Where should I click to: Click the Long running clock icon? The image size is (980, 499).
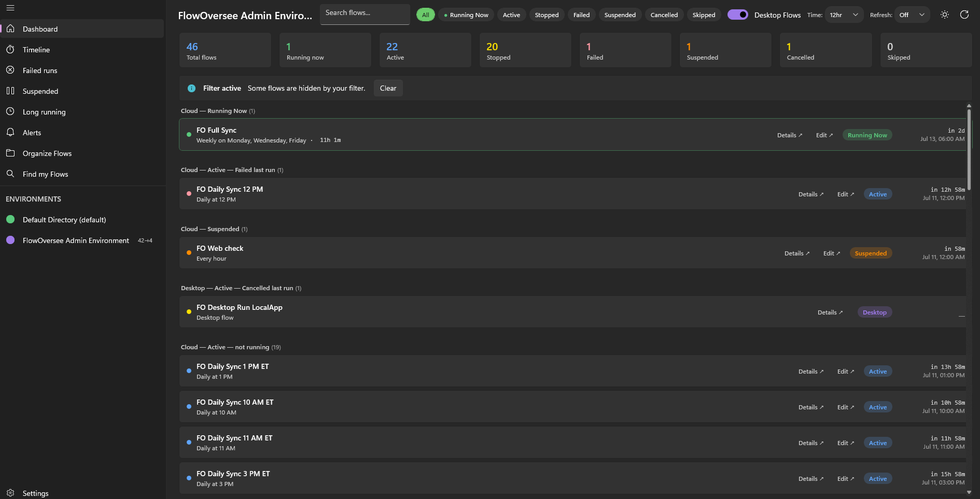(10, 111)
